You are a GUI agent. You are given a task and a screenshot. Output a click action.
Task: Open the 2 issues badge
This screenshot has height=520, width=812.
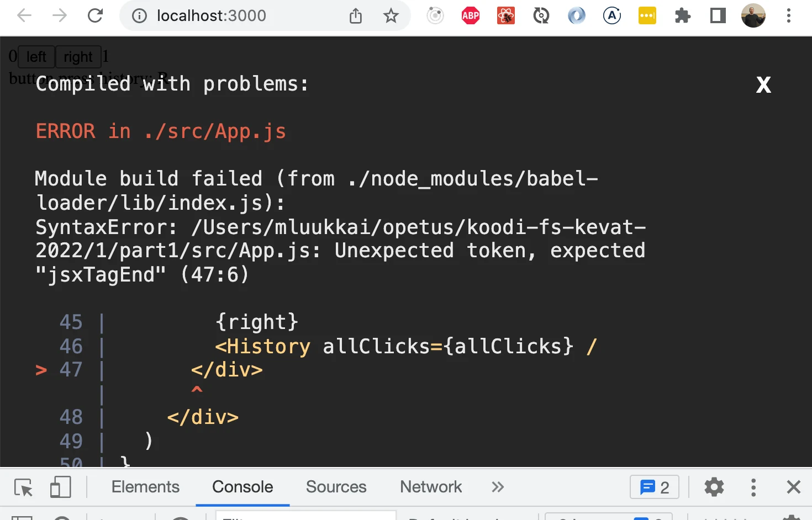pyautogui.click(x=655, y=487)
